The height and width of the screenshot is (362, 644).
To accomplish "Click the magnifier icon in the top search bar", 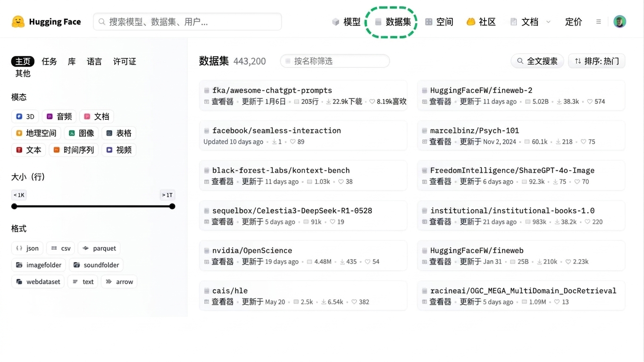I will tap(102, 22).
